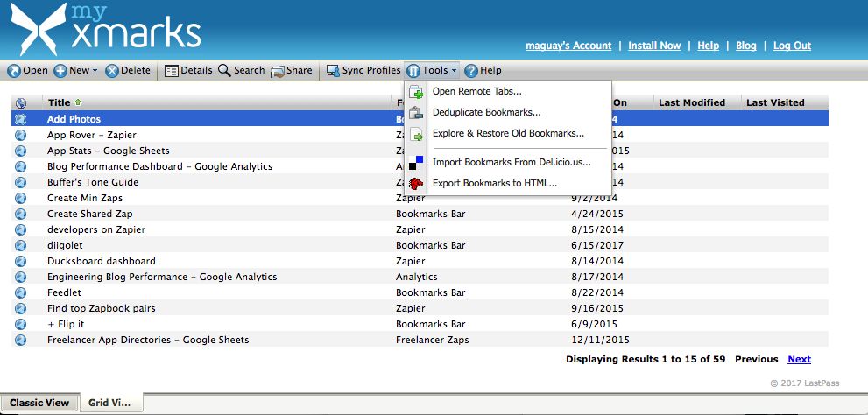Select Export Bookmarks to HTML...
Viewport: 868px width, 415px height.
click(x=494, y=183)
